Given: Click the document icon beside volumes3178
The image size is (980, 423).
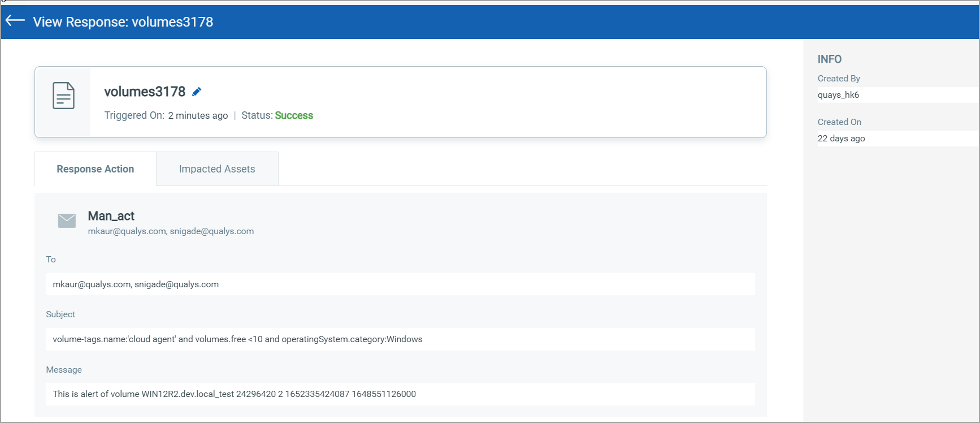Looking at the screenshot, I should pos(63,96).
